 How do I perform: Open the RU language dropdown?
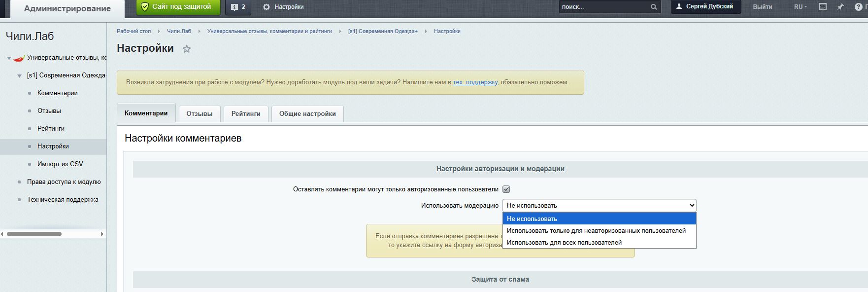tap(800, 7)
